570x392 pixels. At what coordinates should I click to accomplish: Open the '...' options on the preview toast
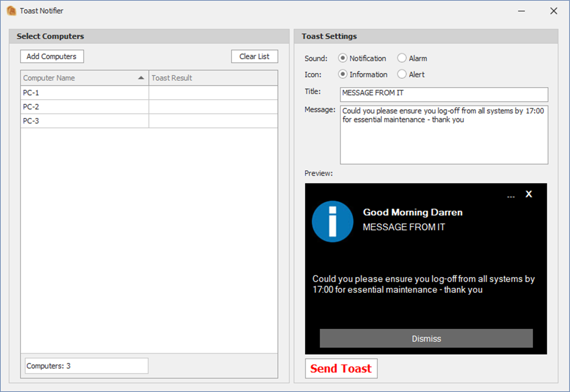pyautogui.click(x=511, y=196)
